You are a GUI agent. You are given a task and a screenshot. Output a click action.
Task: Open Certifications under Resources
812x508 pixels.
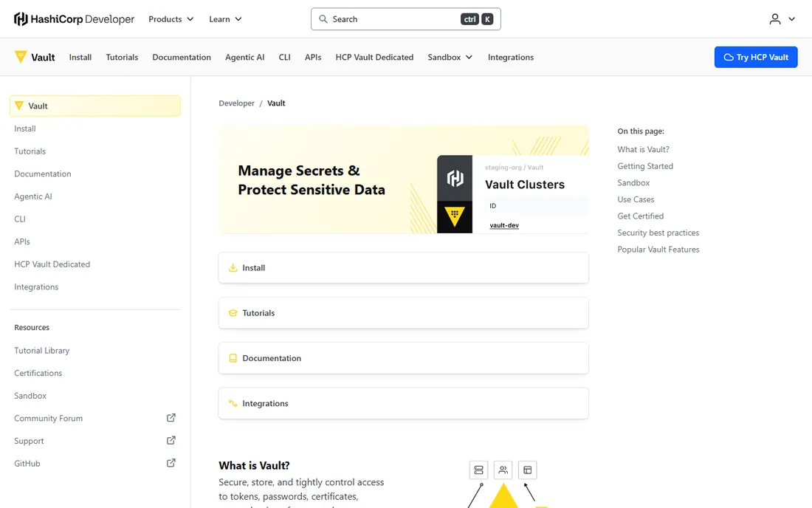tap(38, 373)
